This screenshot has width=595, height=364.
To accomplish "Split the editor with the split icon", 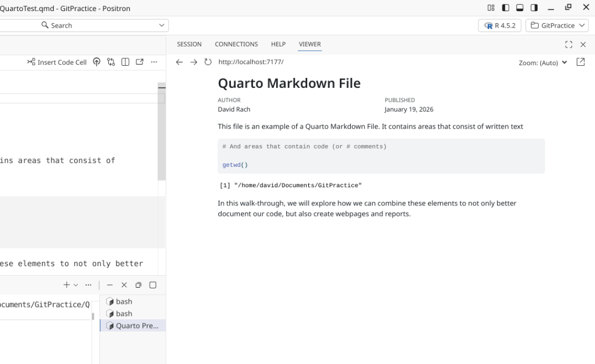I will tap(125, 62).
